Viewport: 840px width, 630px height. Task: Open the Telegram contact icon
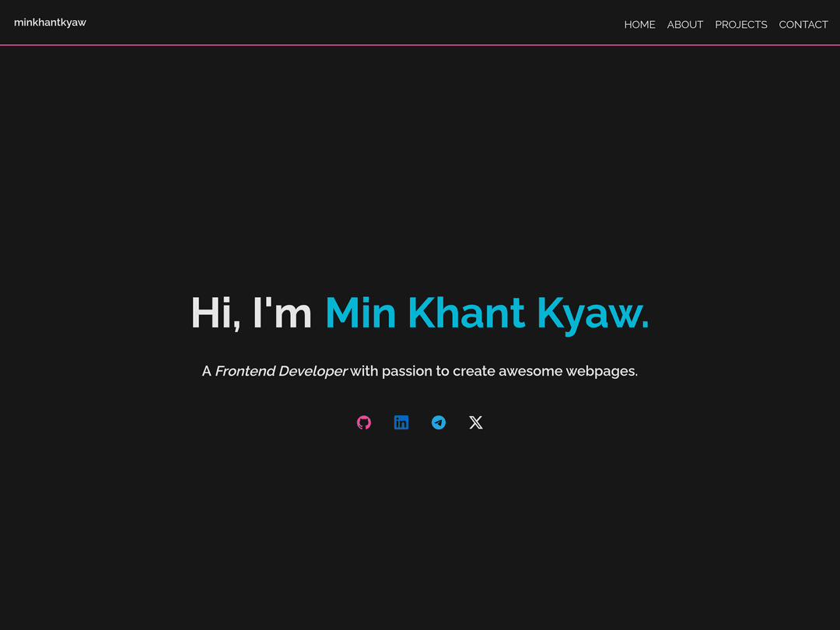[x=439, y=422]
